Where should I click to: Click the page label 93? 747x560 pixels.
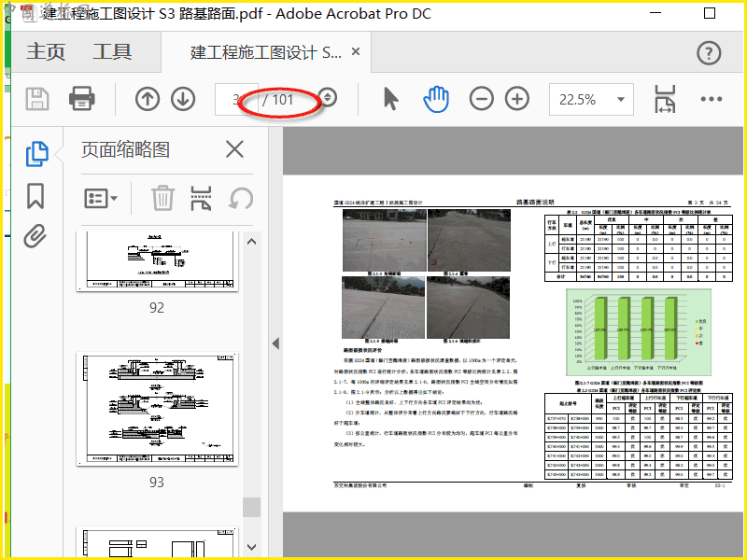pos(157,483)
